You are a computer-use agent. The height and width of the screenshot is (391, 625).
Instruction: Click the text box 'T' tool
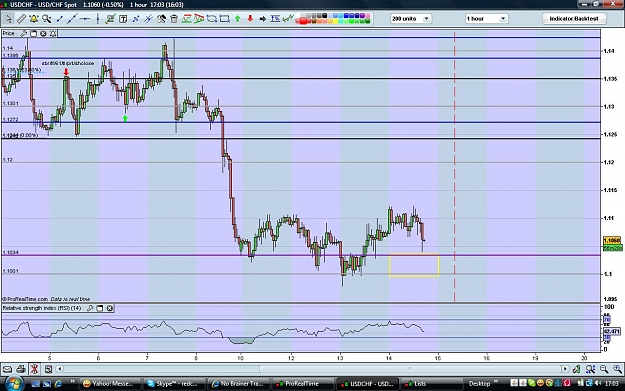(123, 18)
